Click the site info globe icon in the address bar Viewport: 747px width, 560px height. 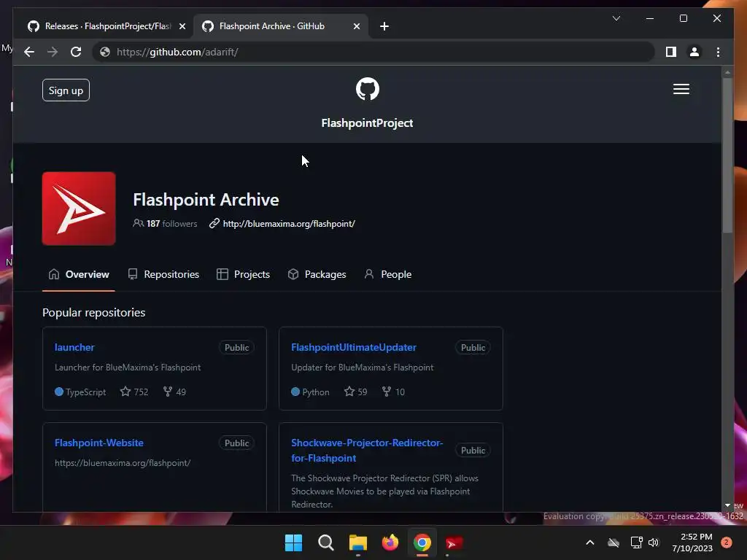coord(105,52)
